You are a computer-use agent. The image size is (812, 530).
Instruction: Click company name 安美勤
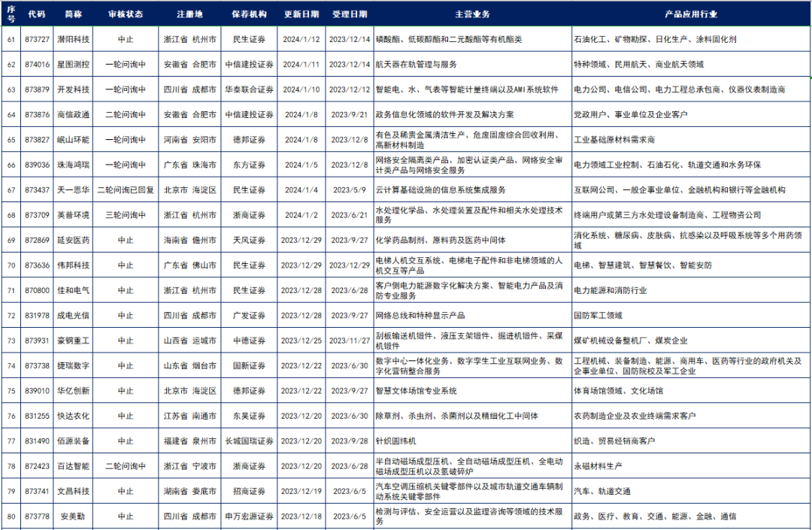pos(73,516)
